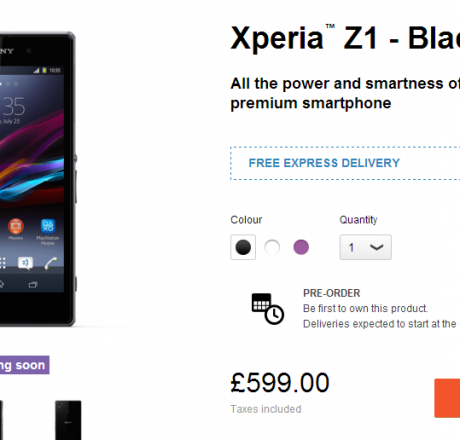Click the £599.00 price text
Viewport: 460px width, 440px height.
(280, 383)
